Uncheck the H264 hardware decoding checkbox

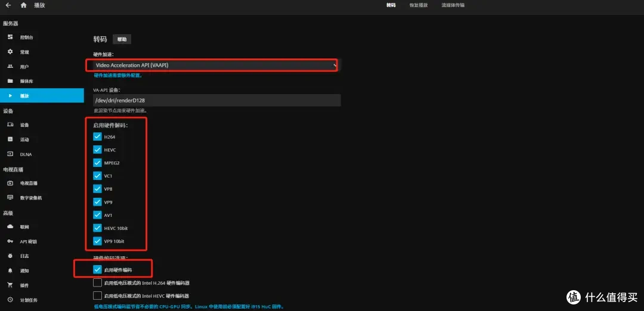97,136
